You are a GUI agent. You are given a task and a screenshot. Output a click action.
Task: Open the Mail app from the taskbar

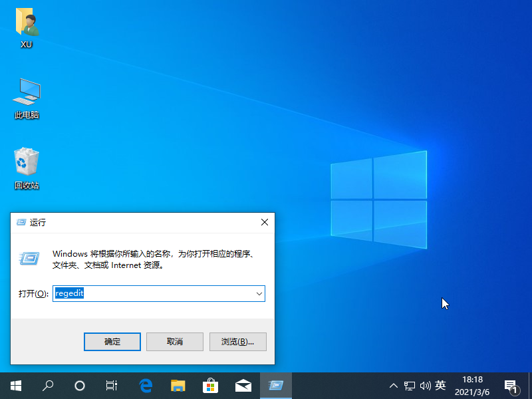pyautogui.click(x=243, y=386)
